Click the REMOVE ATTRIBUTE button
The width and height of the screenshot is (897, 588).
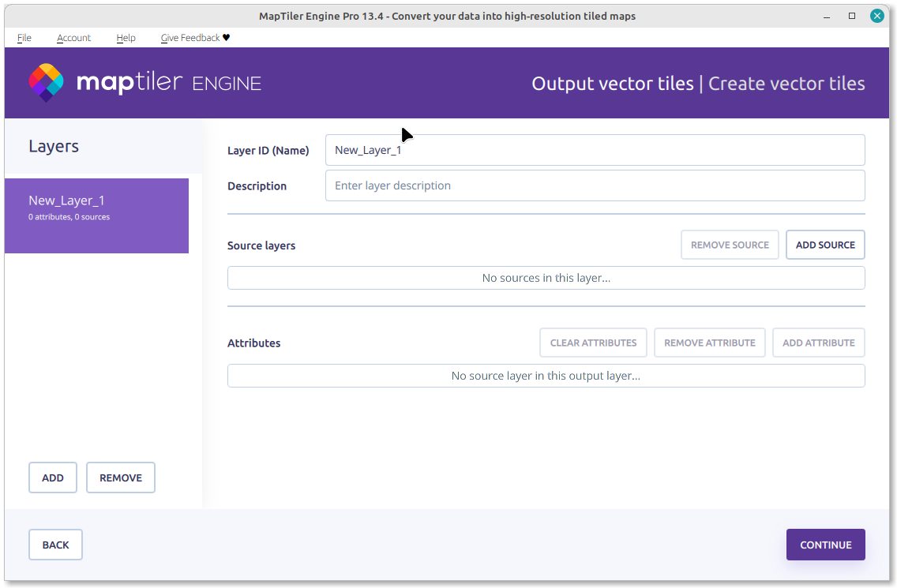coord(709,343)
